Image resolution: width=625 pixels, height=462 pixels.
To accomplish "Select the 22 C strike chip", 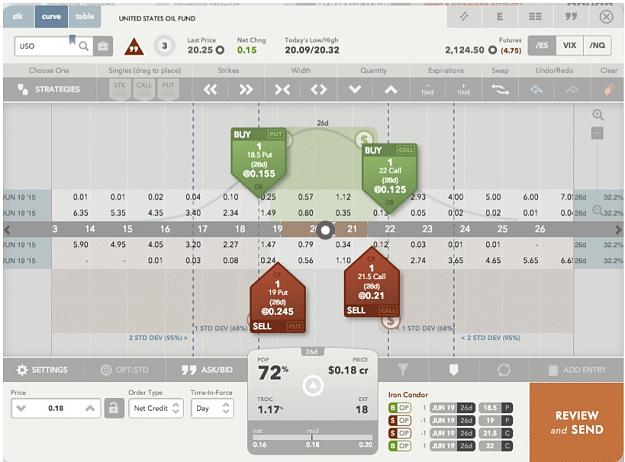I will 496,446.
